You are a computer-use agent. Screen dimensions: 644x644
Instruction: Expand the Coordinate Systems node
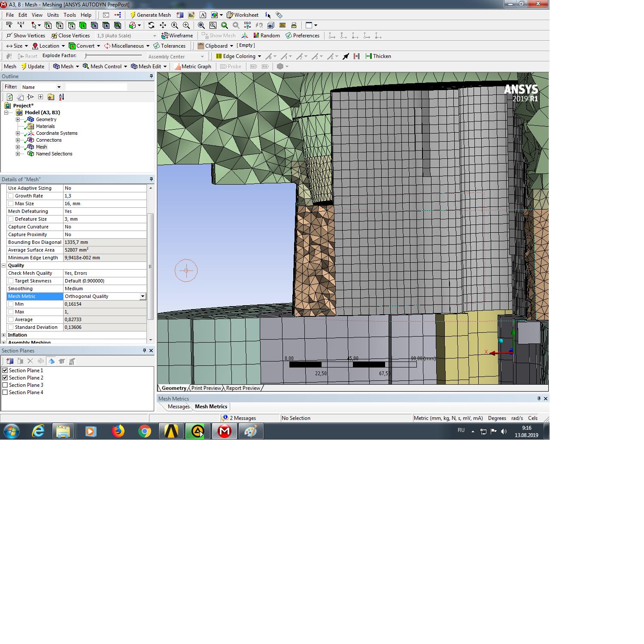(x=18, y=133)
